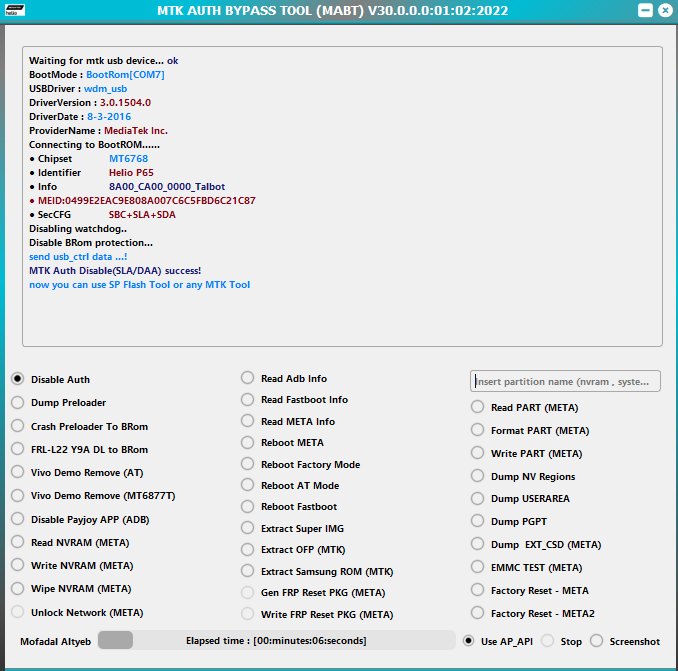
Task: Select the Disable Auth radio option
Action: (x=17, y=379)
